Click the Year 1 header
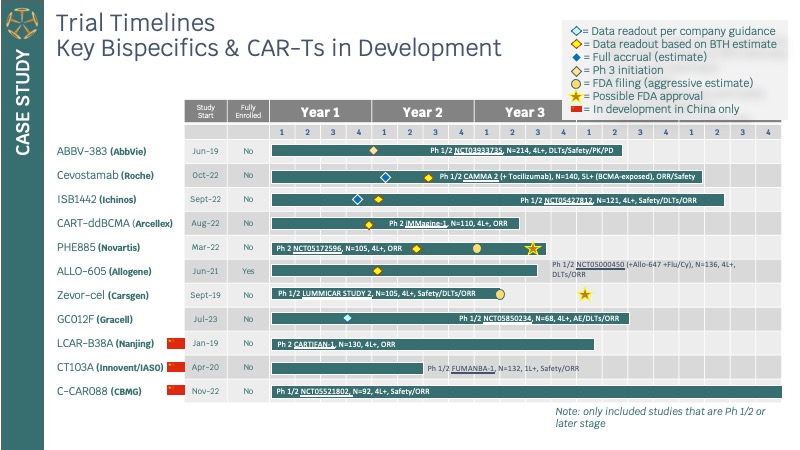 point(320,112)
